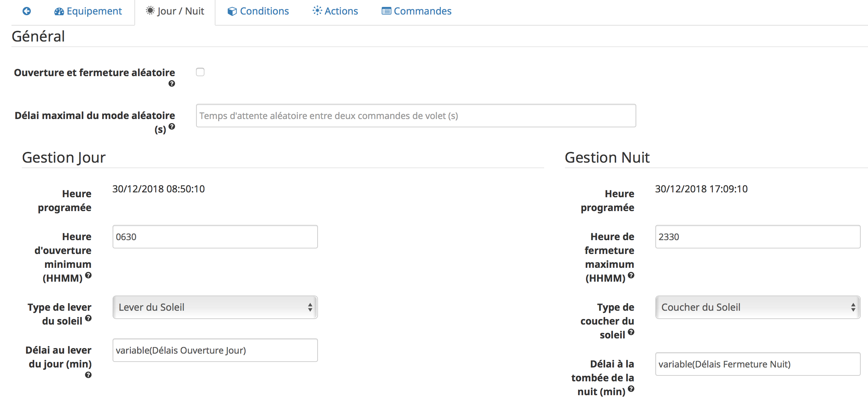868x418 pixels.
Task: Click the Gestion Jour heading
Action: 64,158
